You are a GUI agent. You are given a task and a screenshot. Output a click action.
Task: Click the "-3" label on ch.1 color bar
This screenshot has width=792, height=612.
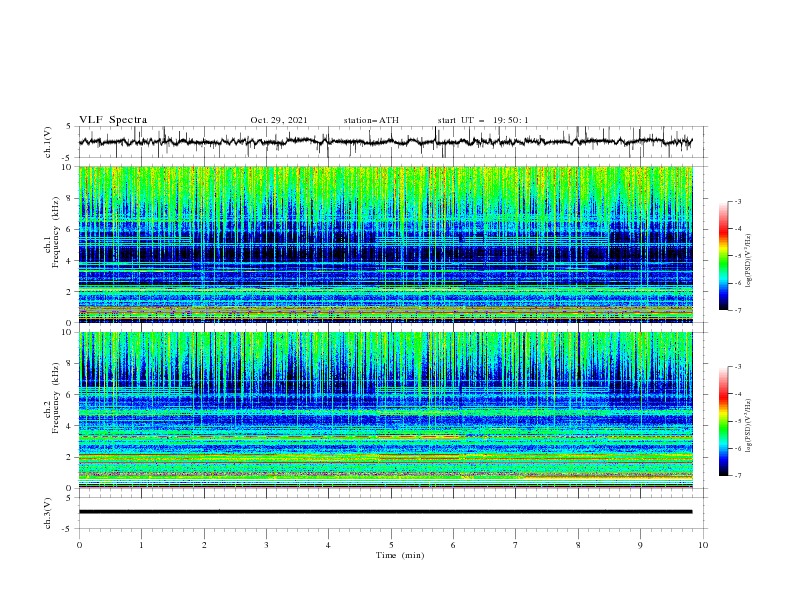737,201
